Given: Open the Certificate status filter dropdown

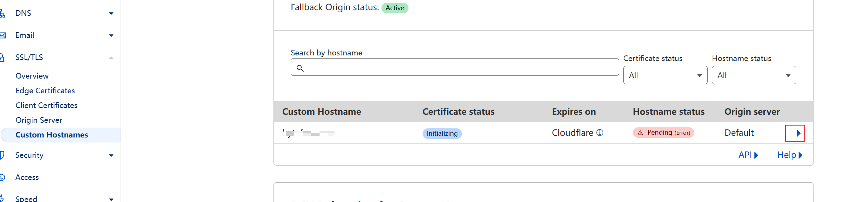Looking at the screenshot, I should tap(665, 75).
